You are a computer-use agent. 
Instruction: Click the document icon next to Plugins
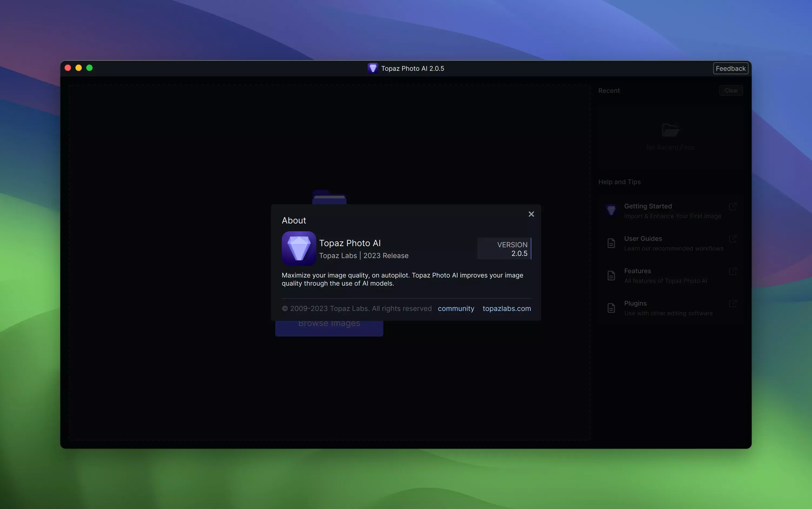(x=611, y=308)
